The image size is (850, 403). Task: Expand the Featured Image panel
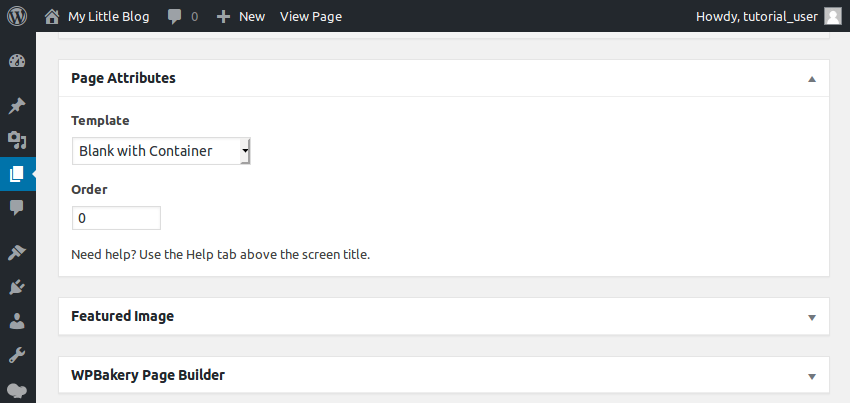[x=812, y=317]
